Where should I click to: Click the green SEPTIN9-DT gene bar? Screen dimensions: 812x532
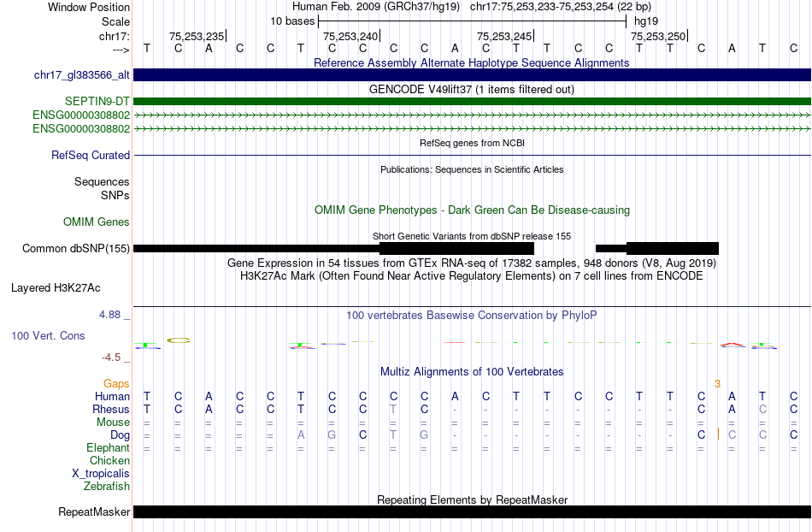(x=472, y=101)
